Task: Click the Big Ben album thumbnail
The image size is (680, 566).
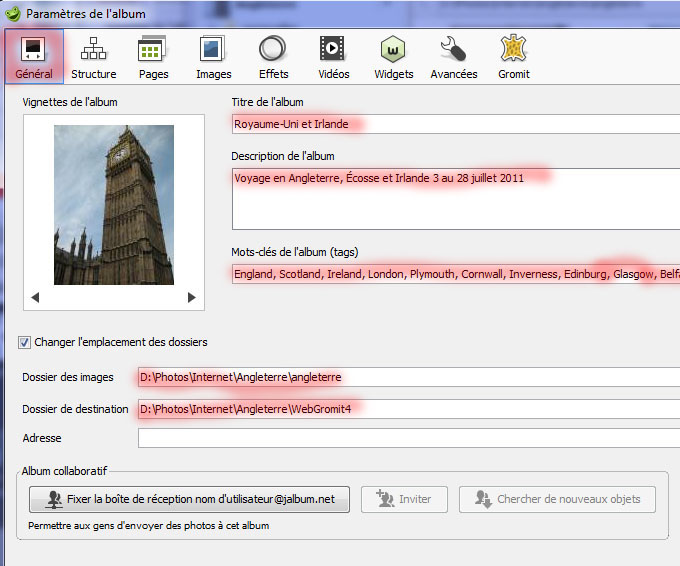Action: [113, 205]
